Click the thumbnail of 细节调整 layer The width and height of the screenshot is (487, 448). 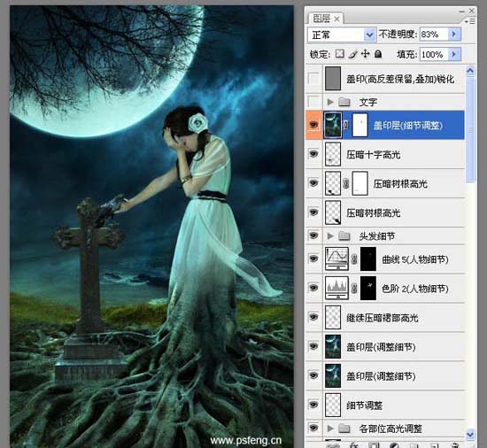pyautogui.click(x=333, y=405)
